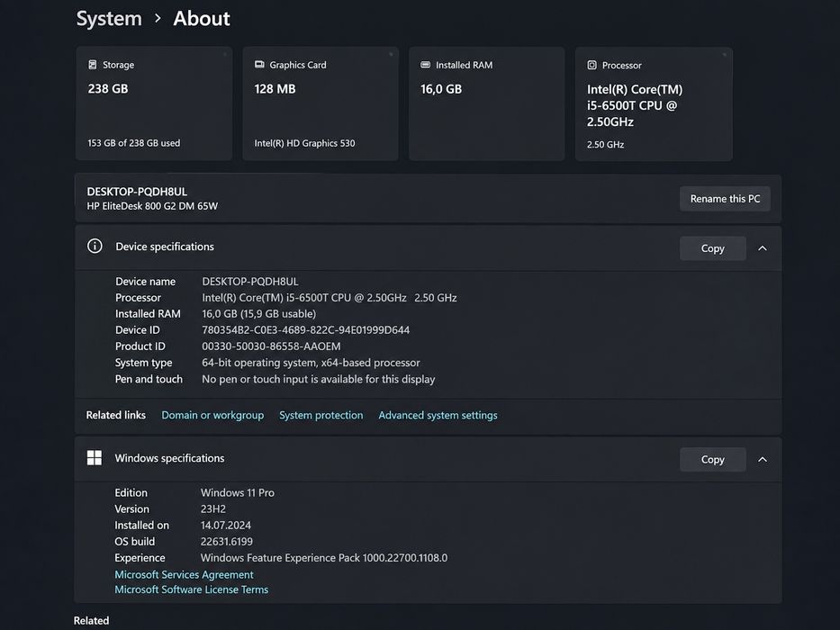Click the Related section heading at bottom
This screenshot has height=630, width=840.
point(91,620)
